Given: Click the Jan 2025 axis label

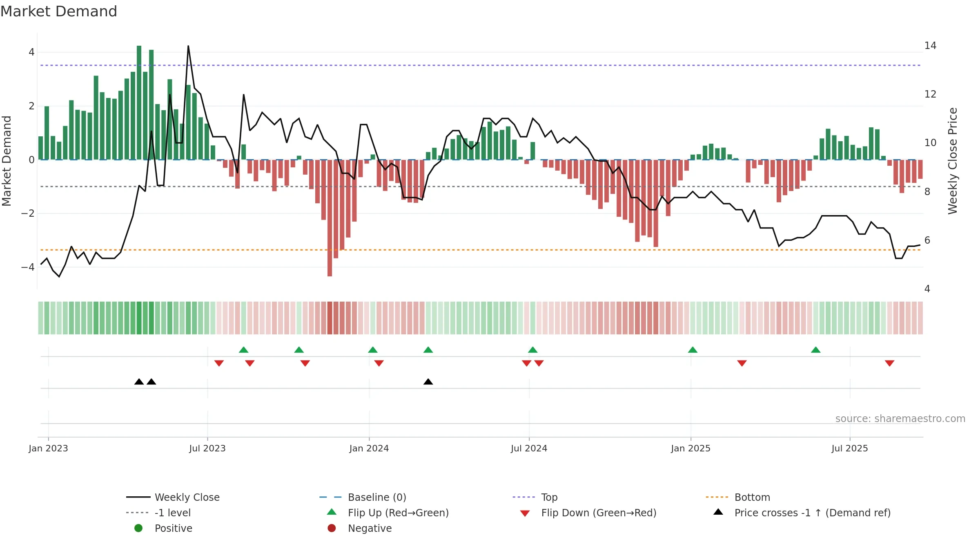Looking at the screenshot, I should pyautogui.click(x=691, y=449).
